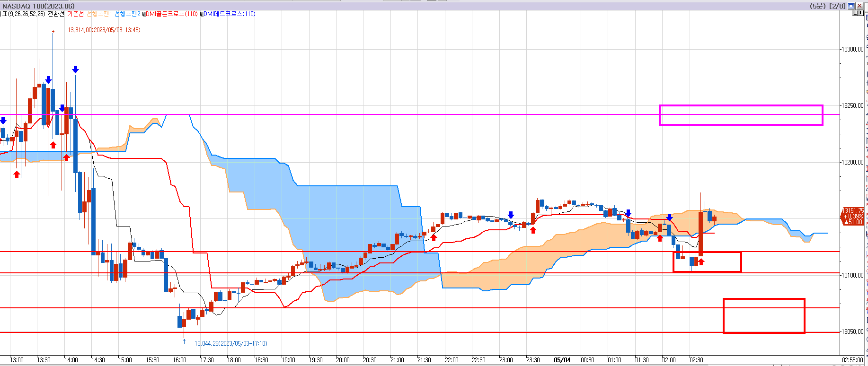Click the 02:30 time axis label
This screenshot has width=868, height=366.
click(x=696, y=360)
